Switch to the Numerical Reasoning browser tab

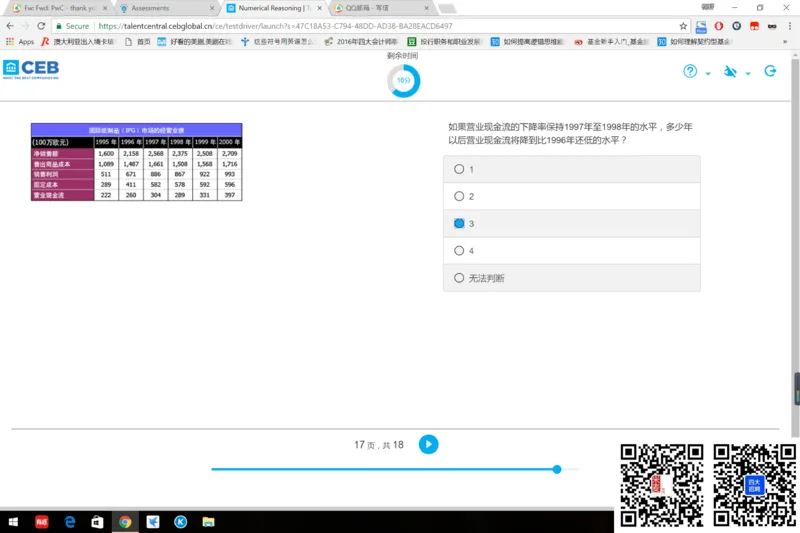click(274, 8)
